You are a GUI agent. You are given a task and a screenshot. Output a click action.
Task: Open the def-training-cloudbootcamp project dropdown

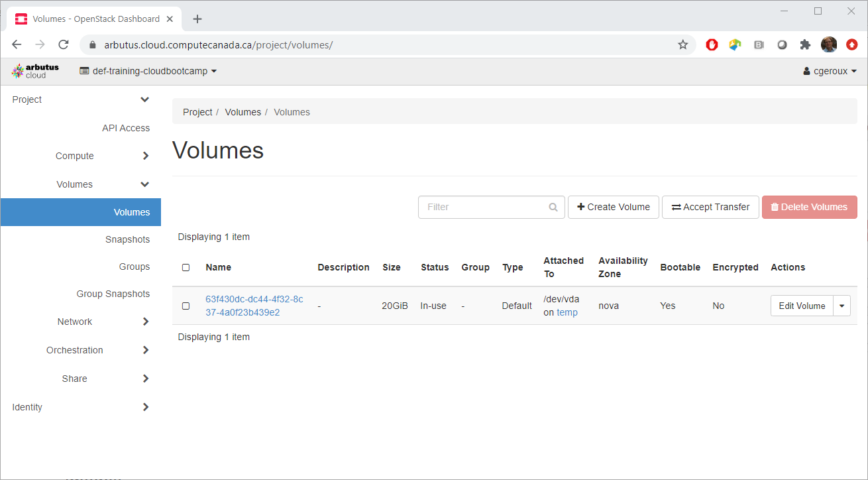pos(148,71)
